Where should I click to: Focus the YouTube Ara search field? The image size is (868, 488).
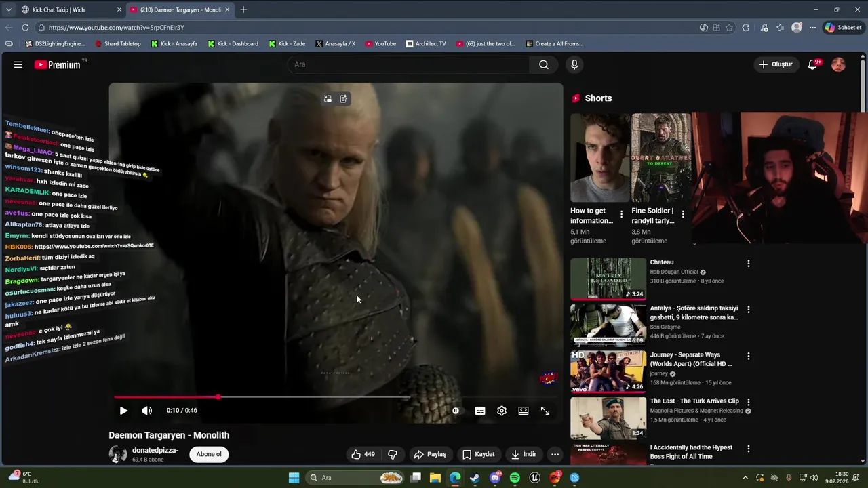409,64
